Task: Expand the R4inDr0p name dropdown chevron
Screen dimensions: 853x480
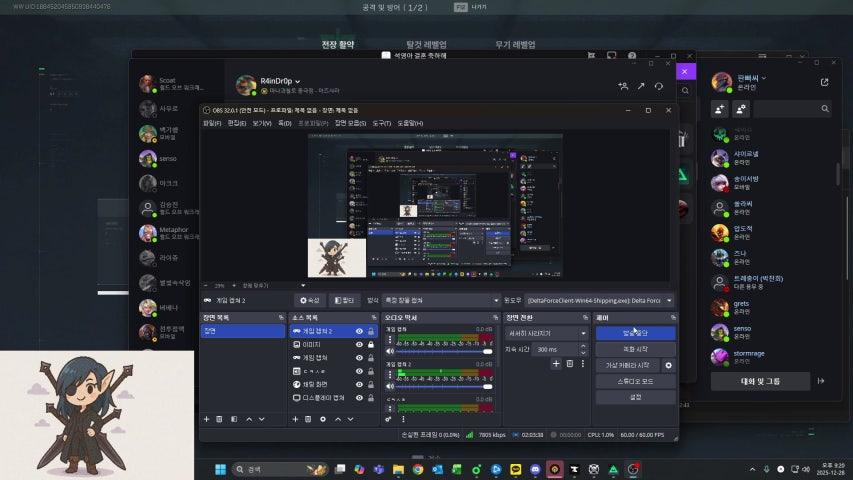Action: click(298, 82)
